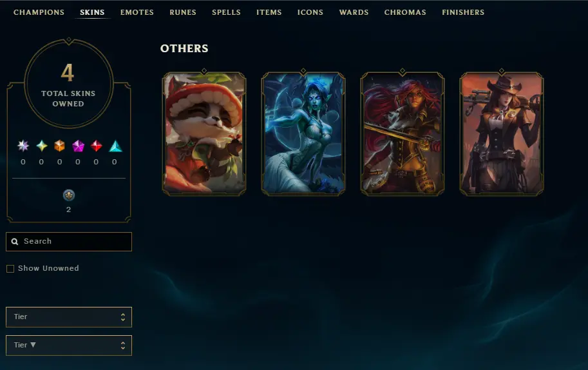
Task: Click the teal four-point gem icon
Action: pyautogui.click(x=42, y=146)
